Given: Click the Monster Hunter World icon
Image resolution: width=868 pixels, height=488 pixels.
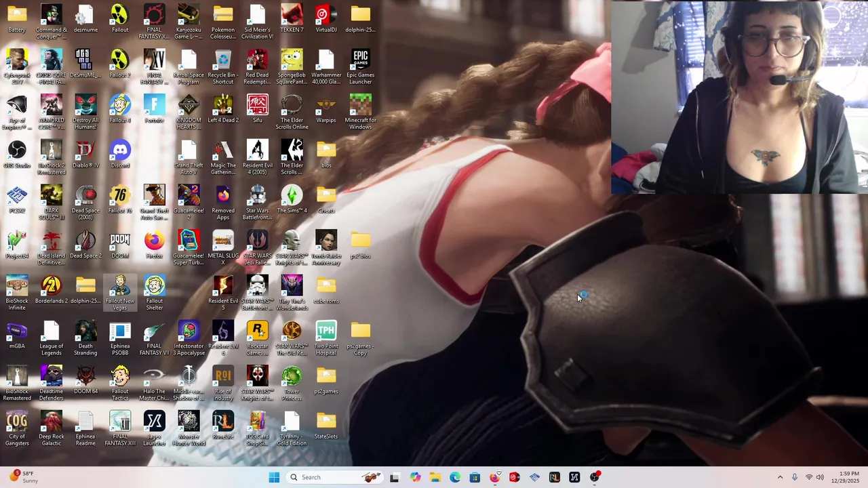Looking at the screenshot, I should coord(189,428).
